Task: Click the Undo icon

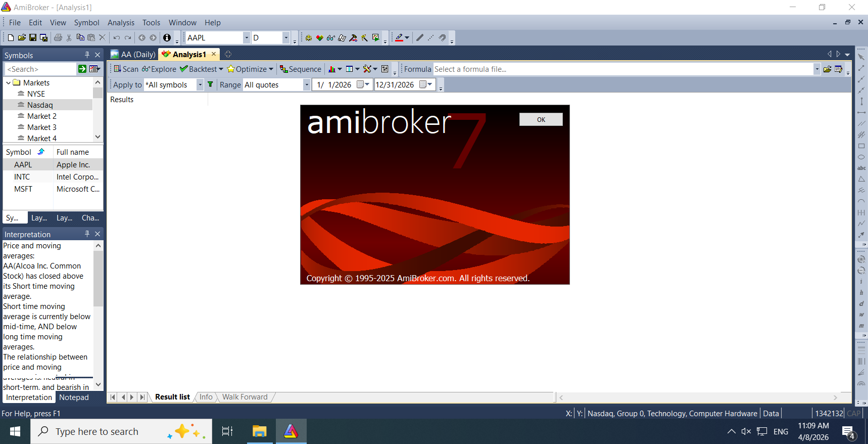Action: pos(117,37)
